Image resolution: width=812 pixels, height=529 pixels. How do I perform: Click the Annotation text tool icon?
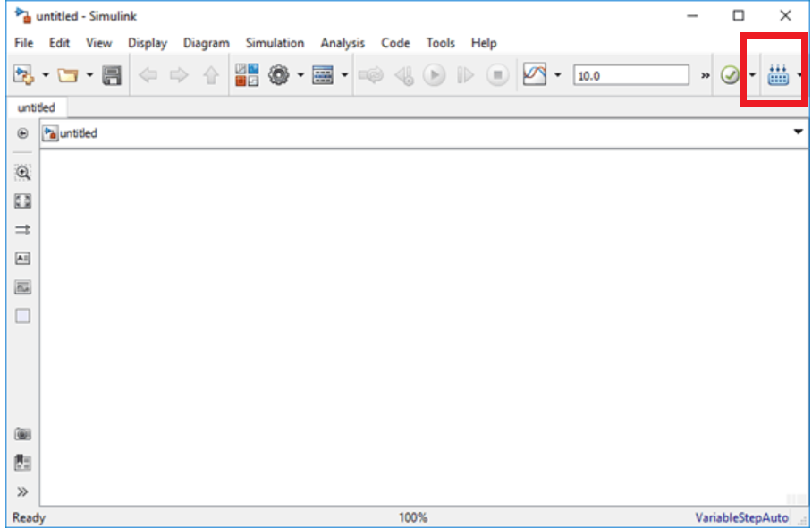coord(23,259)
